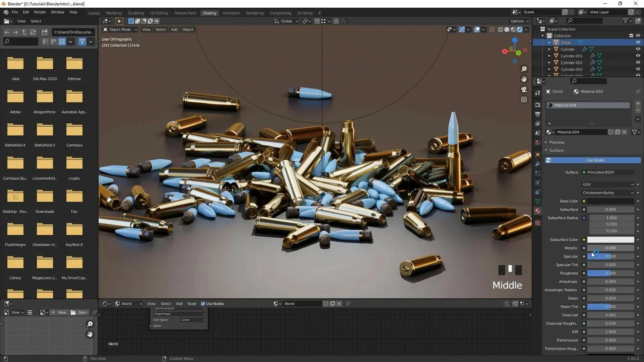Switch viewport to Rendered shading mode
644x362 pixels.
tap(520, 30)
